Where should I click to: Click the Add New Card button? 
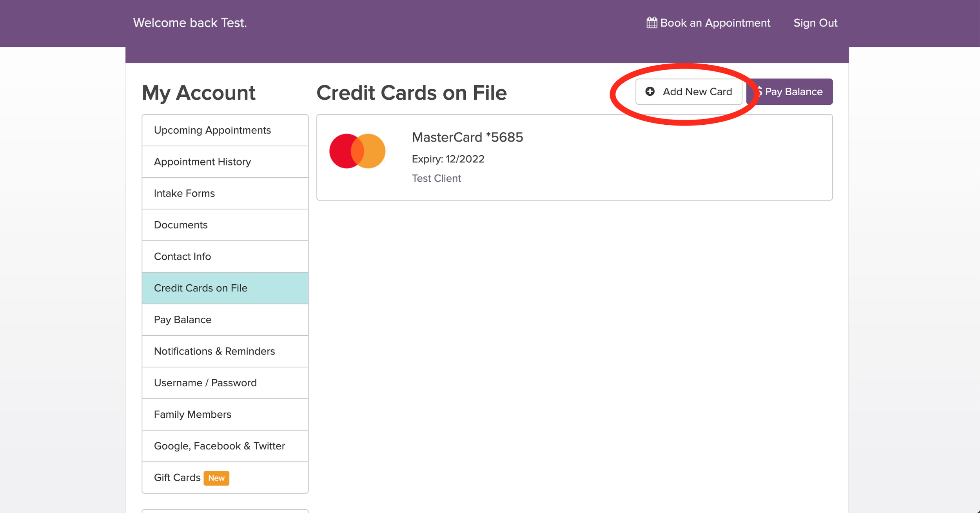click(x=689, y=91)
